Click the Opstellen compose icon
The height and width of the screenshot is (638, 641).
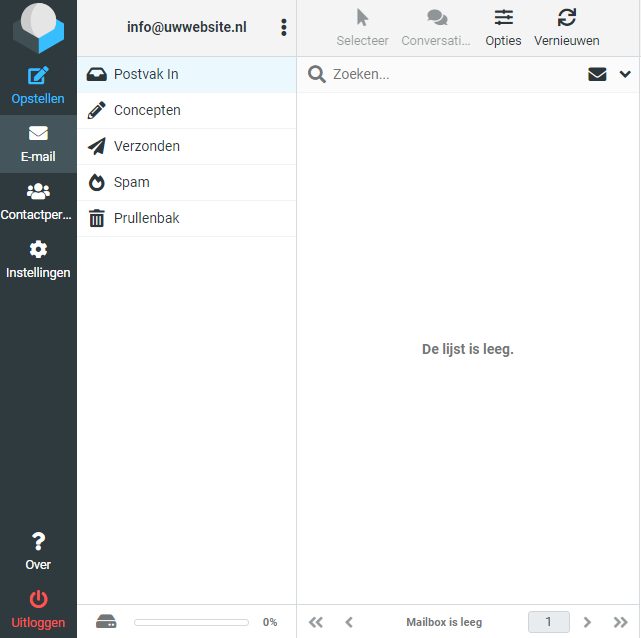click(38, 76)
